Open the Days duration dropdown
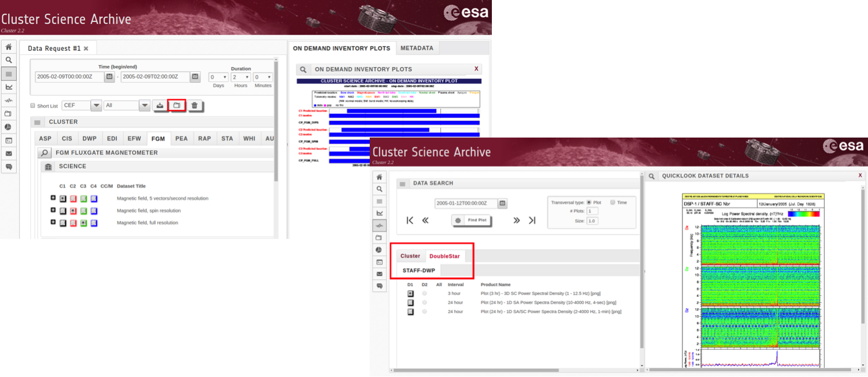 [218, 77]
